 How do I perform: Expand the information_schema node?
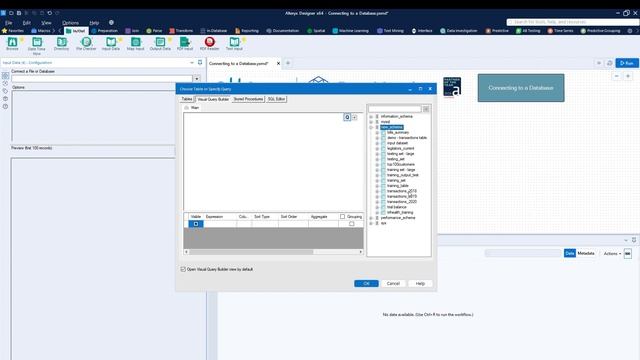[371, 117]
